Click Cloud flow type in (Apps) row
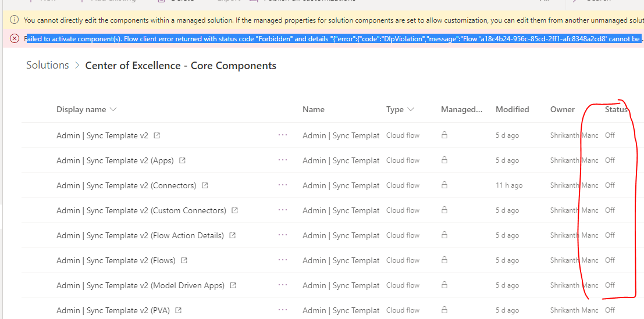Image resolution: width=644 pixels, height=319 pixels. coord(403,160)
